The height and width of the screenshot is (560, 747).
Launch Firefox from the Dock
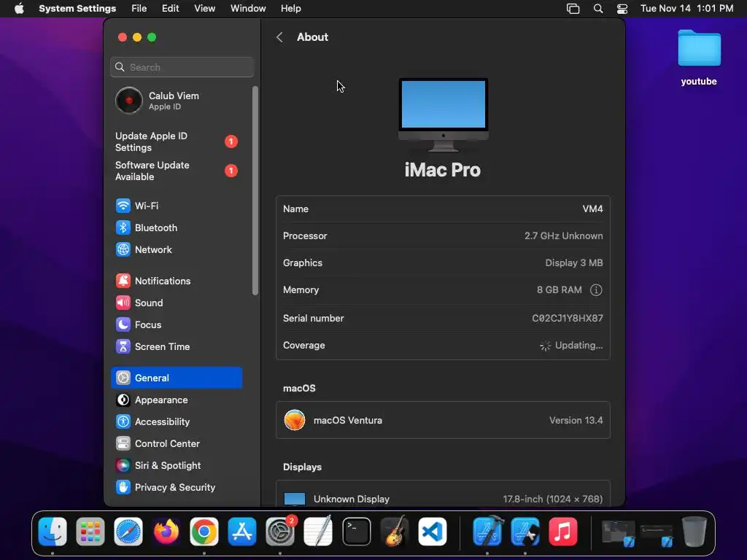point(166,532)
